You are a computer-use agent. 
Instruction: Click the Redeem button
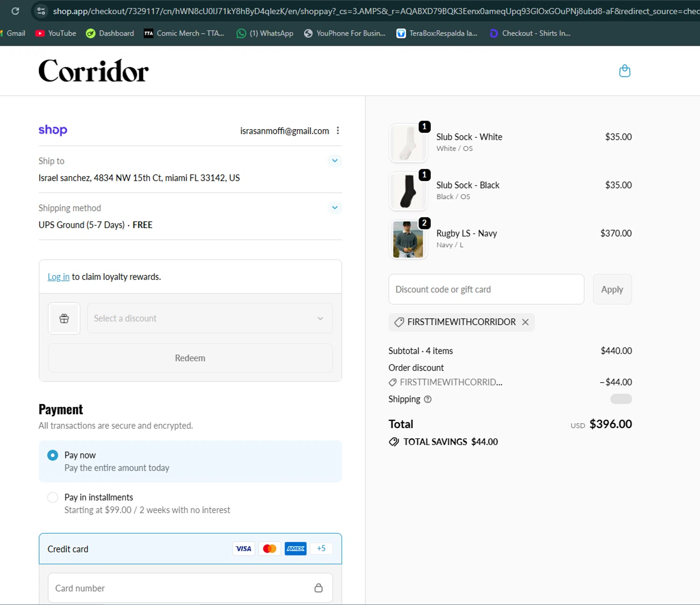[190, 358]
